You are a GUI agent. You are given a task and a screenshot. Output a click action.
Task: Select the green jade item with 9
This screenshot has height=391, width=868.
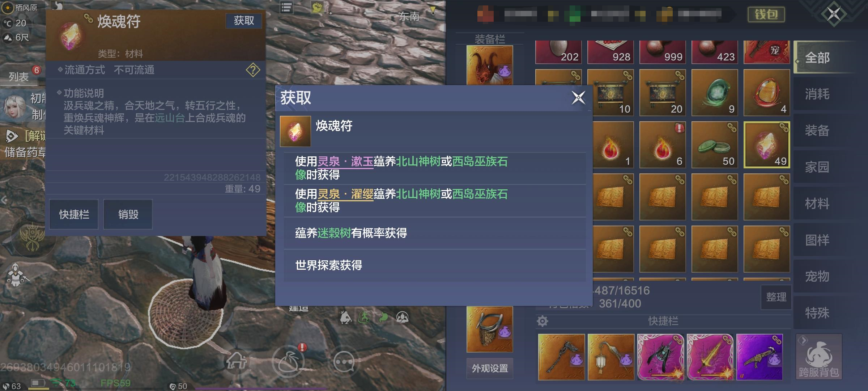[715, 93]
